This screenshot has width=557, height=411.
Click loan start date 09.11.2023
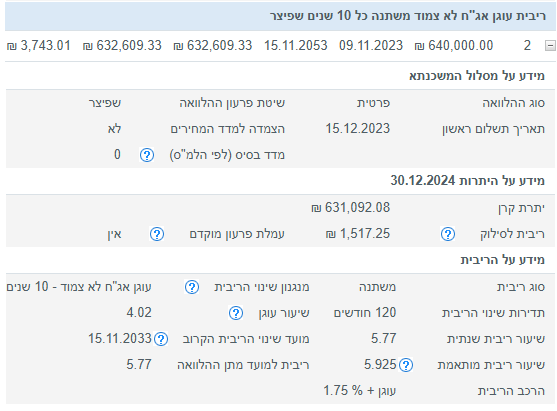pos(371,45)
